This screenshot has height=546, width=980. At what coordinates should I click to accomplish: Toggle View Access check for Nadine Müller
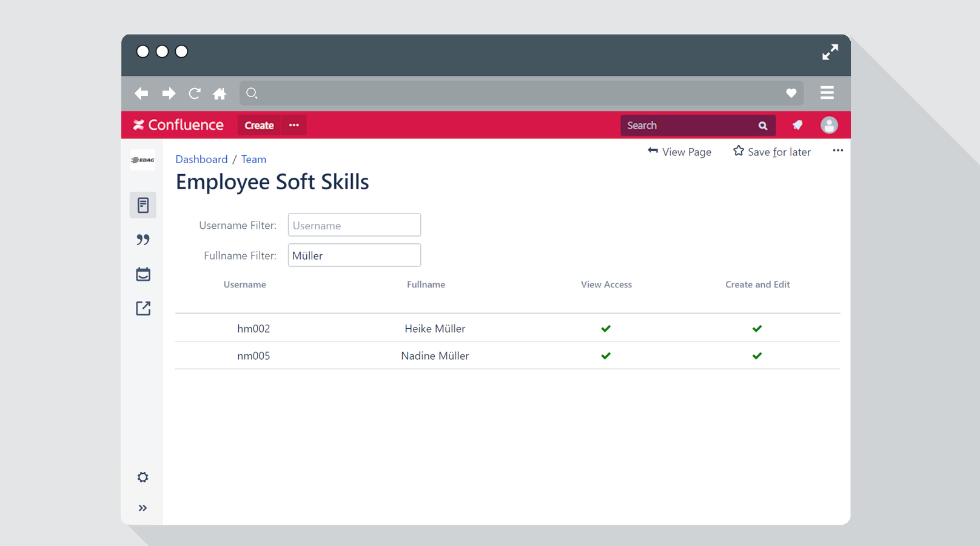pos(606,356)
